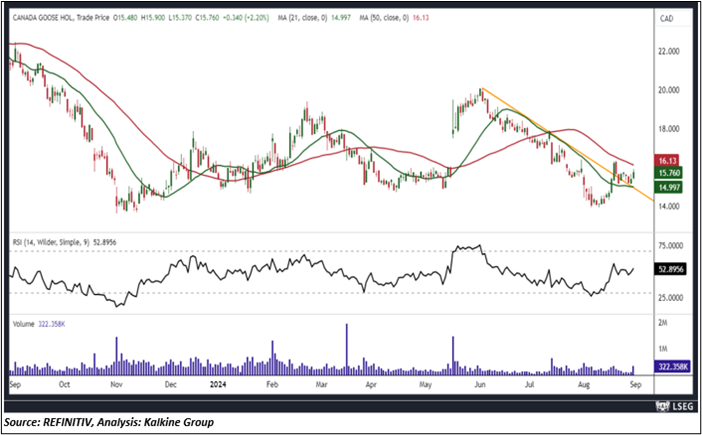Click the 2M volume axis label
Viewport: 702px width, 435px height.
point(663,324)
